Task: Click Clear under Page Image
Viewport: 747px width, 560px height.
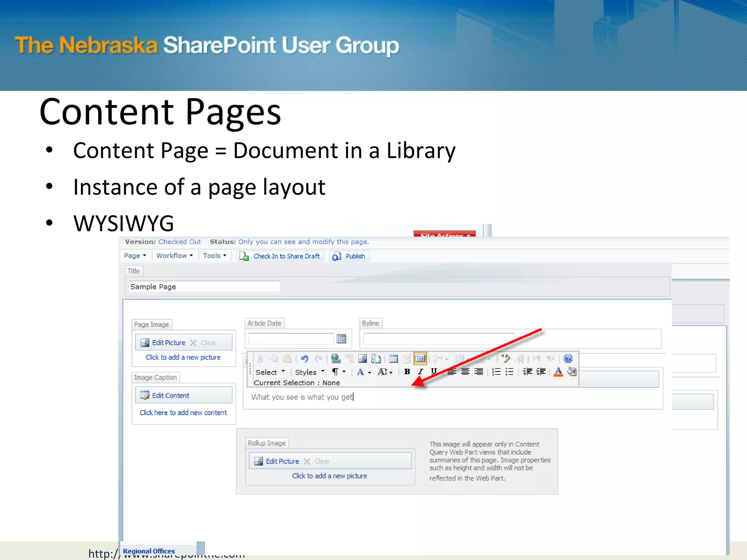Action: click(203, 343)
